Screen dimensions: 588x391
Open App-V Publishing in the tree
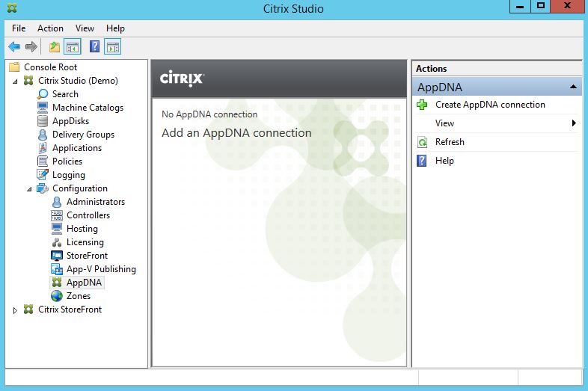click(101, 269)
